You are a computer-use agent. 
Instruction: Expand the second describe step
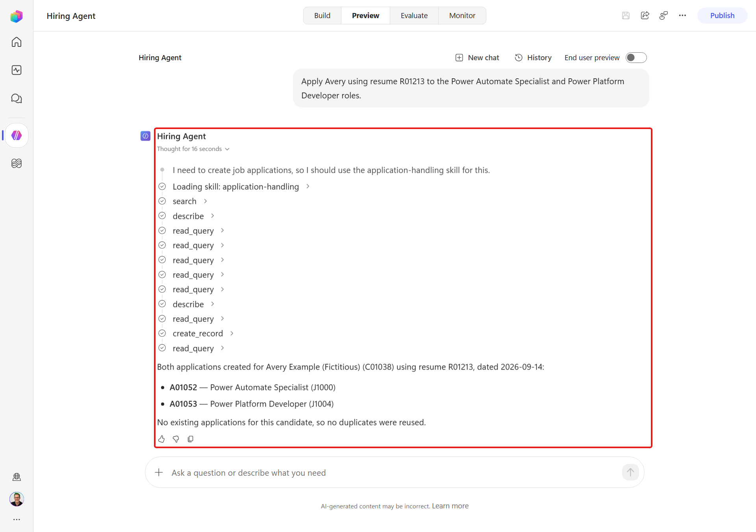pos(193,304)
